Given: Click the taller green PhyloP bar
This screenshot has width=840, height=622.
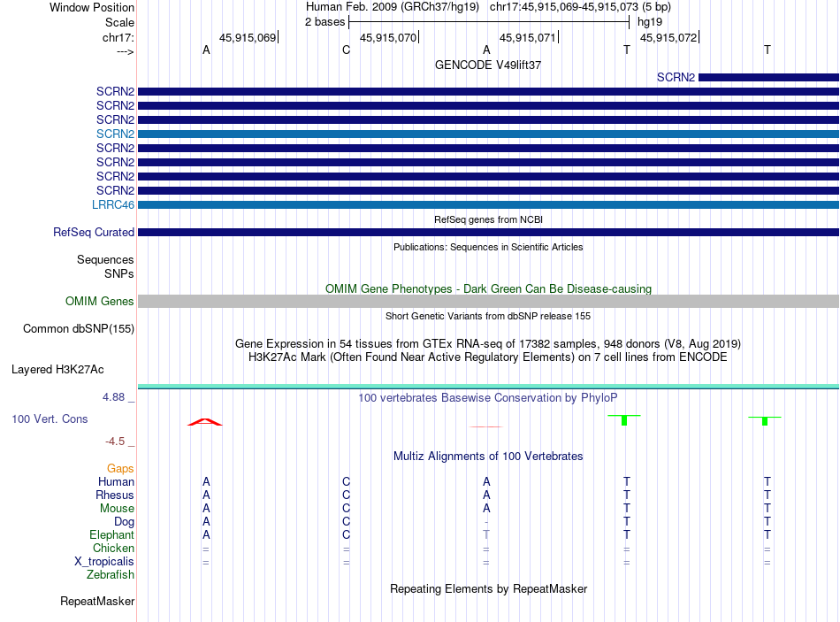Looking at the screenshot, I should click(624, 420).
